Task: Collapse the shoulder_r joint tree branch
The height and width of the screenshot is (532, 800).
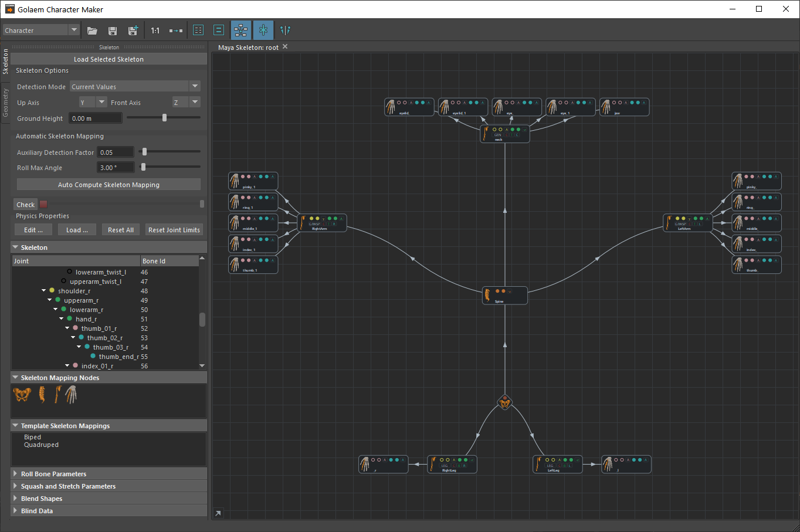Action: [x=44, y=290]
